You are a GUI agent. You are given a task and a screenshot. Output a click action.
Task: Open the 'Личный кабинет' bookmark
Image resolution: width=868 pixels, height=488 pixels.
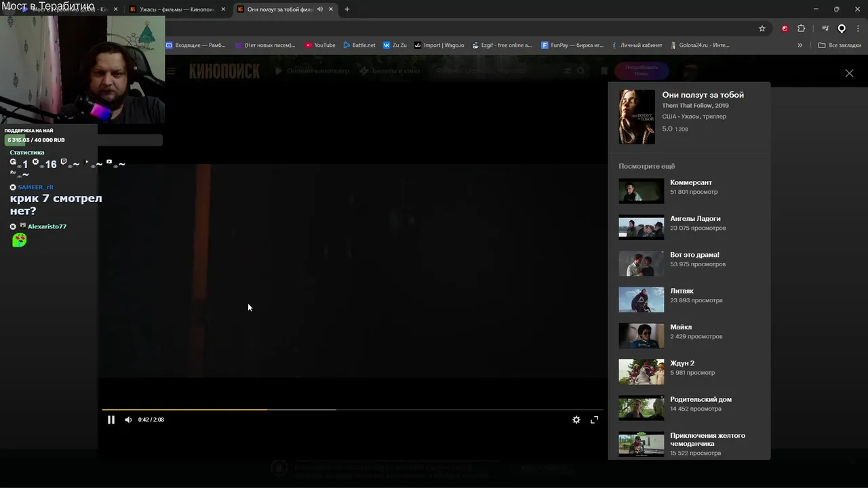coord(636,45)
